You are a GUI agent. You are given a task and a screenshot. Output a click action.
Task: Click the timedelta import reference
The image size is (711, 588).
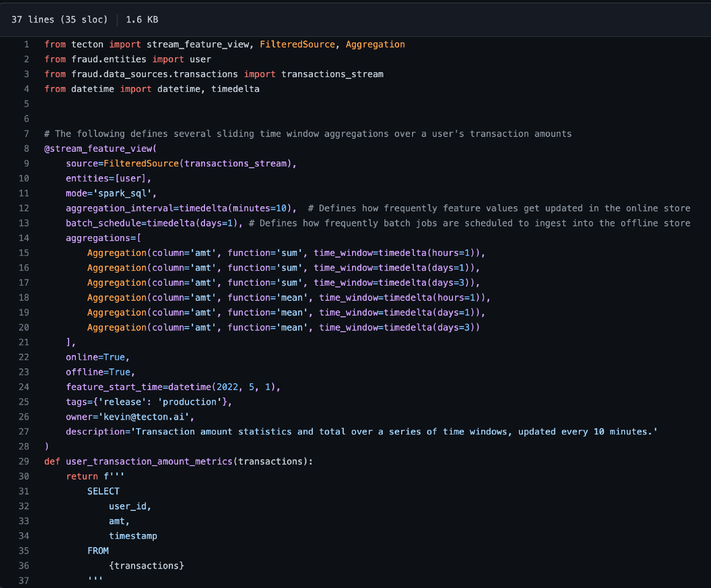(236, 89)
